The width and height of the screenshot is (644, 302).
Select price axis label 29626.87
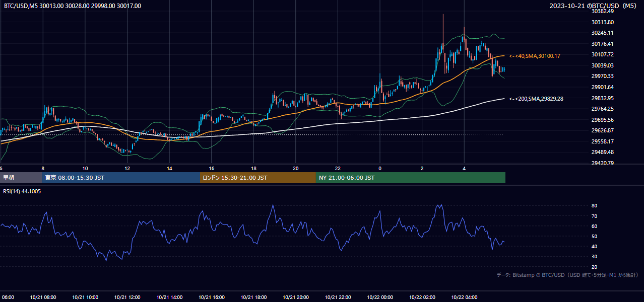(x=602, y=130)
